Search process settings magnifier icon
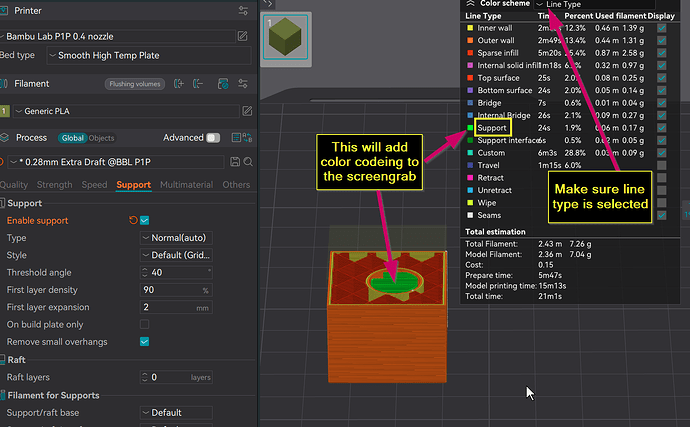Viewport: 690px width, 427px height. (248, 162)
